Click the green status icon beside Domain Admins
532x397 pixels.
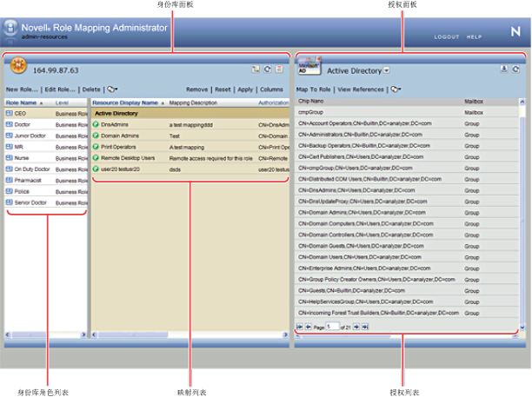pyautogui.click(x=96, y=136)
